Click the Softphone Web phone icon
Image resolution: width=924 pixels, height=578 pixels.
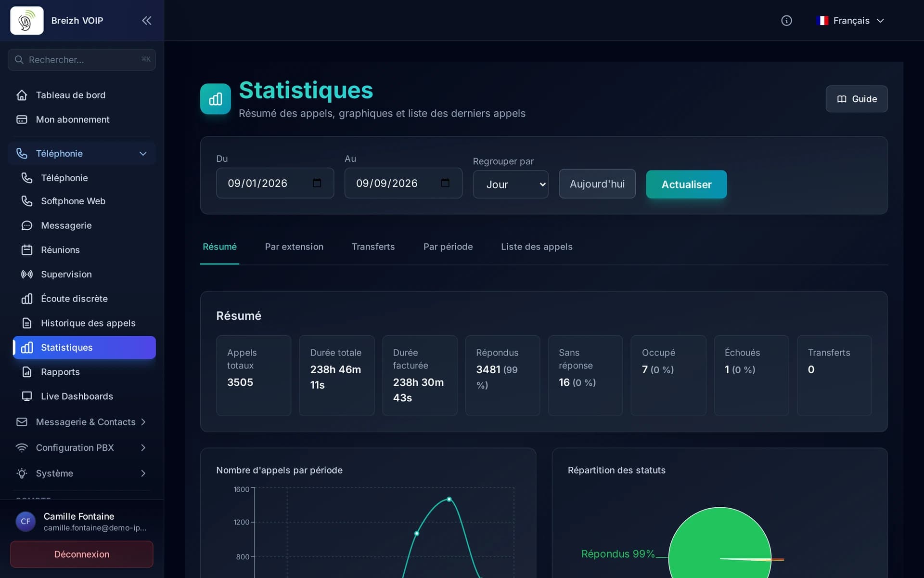pyautogui.click(x=27, y=201)
